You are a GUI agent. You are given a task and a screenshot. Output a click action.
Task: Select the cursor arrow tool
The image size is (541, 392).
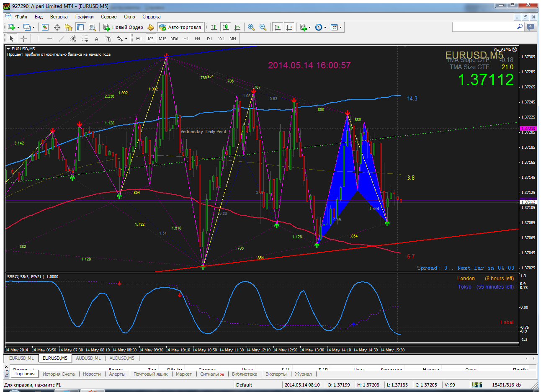coord(12,39)
